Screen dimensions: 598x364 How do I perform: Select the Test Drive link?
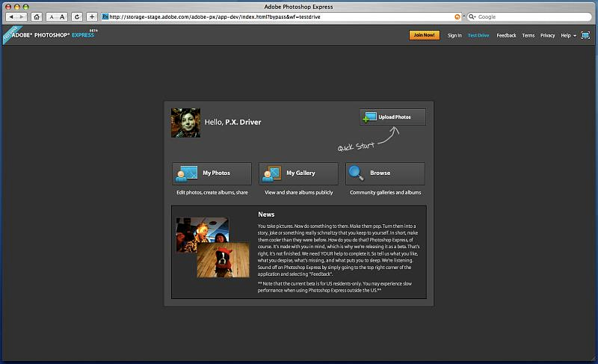point(478,35)
